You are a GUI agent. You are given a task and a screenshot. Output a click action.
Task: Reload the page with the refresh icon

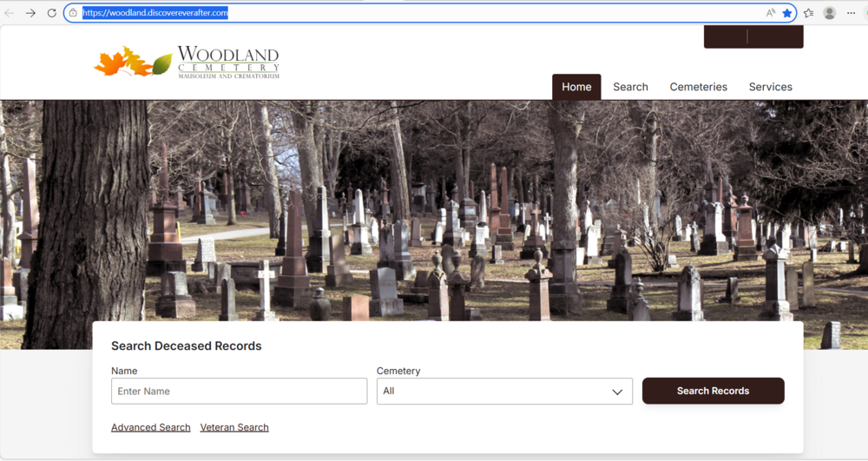(x=51, y=13)
